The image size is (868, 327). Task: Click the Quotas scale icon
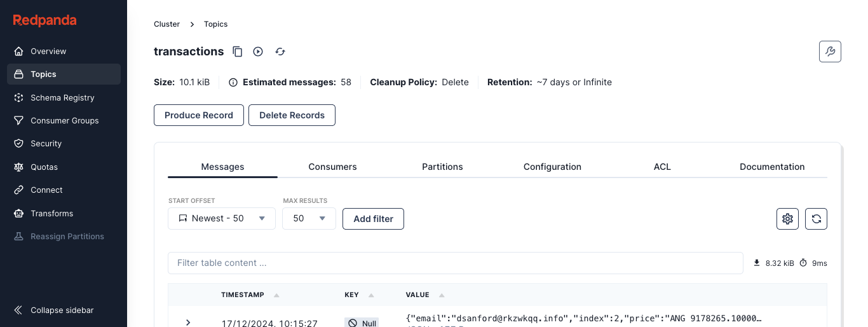point(18,167)
